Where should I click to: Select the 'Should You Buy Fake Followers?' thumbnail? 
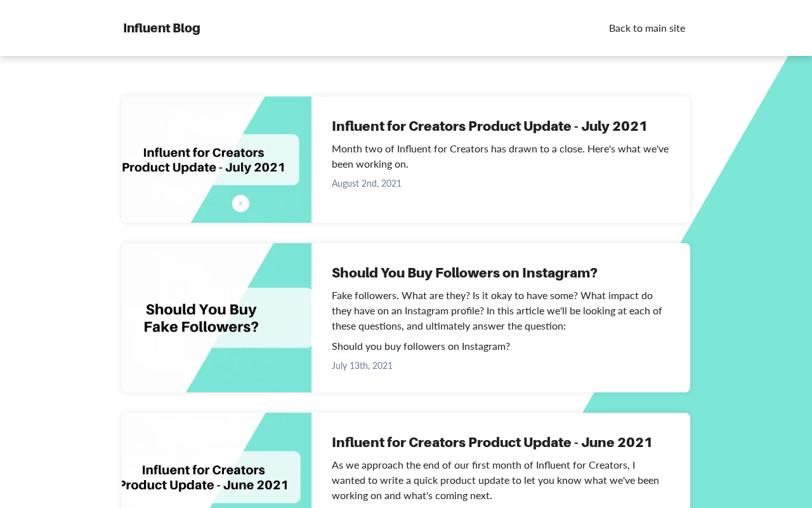[x=216, y=317]
